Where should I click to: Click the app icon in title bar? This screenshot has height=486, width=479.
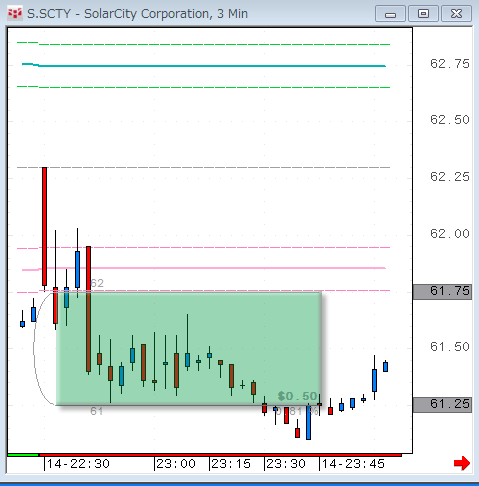click(15, 14)
